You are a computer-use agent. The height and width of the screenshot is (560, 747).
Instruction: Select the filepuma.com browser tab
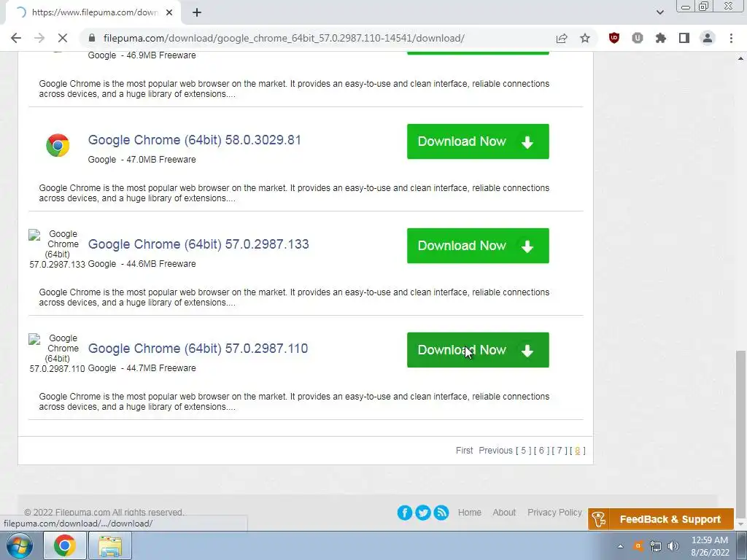pyautogui.click(x=93, y=12)
